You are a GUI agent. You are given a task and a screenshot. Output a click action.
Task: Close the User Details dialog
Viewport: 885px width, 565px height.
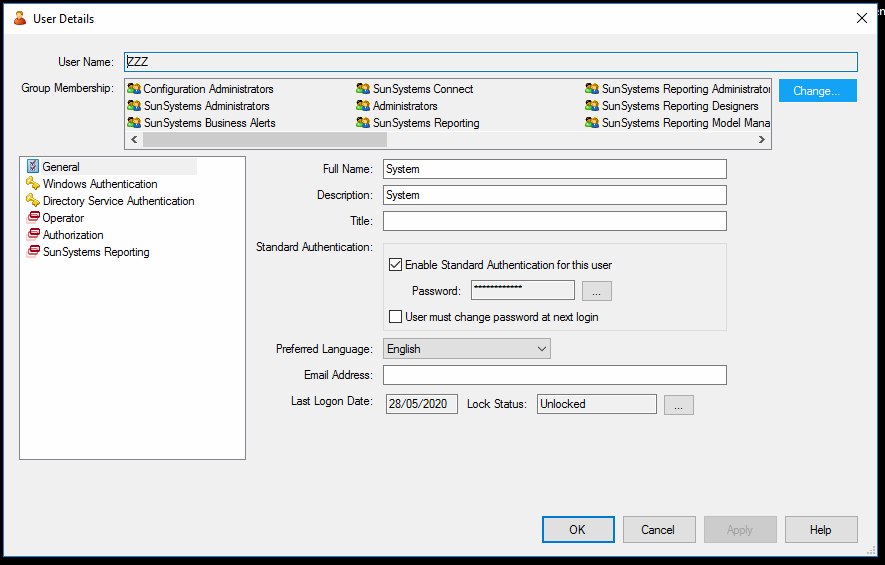coord(862,18)
